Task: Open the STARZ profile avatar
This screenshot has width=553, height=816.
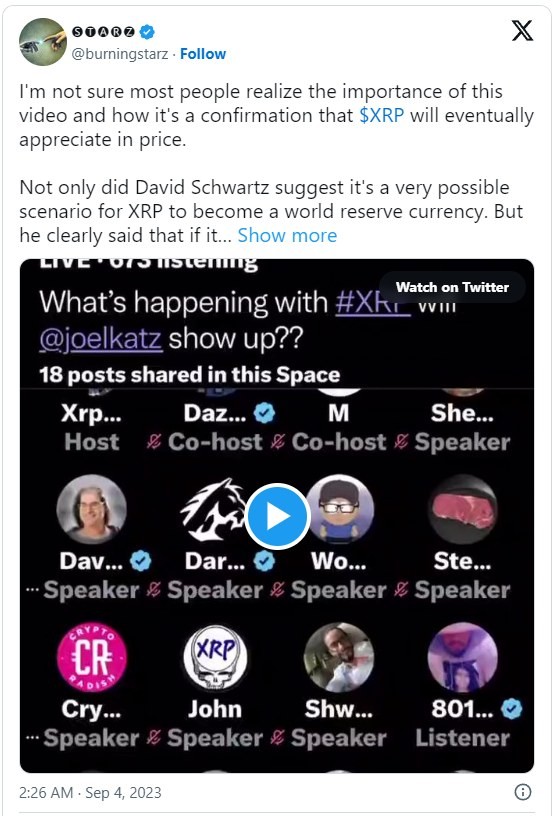Action: tap(43, 42)
